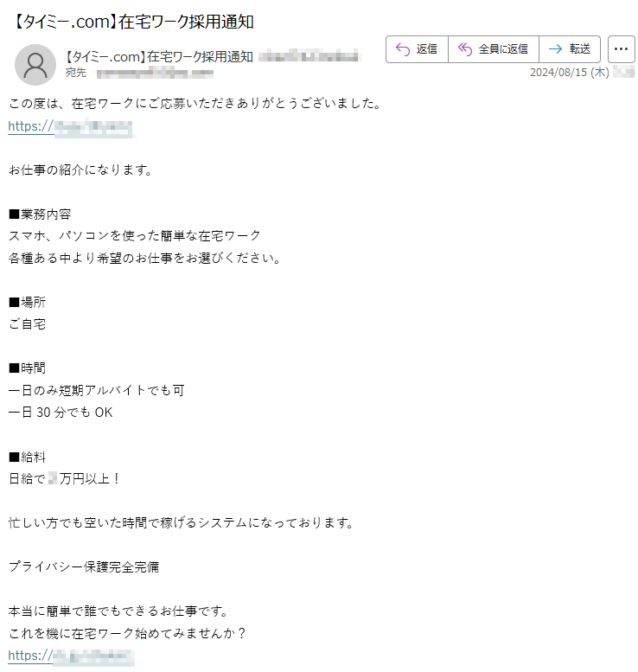638x672 pixels.
Task: Click the ■給料 heading
Action: [x=27, y=457]
